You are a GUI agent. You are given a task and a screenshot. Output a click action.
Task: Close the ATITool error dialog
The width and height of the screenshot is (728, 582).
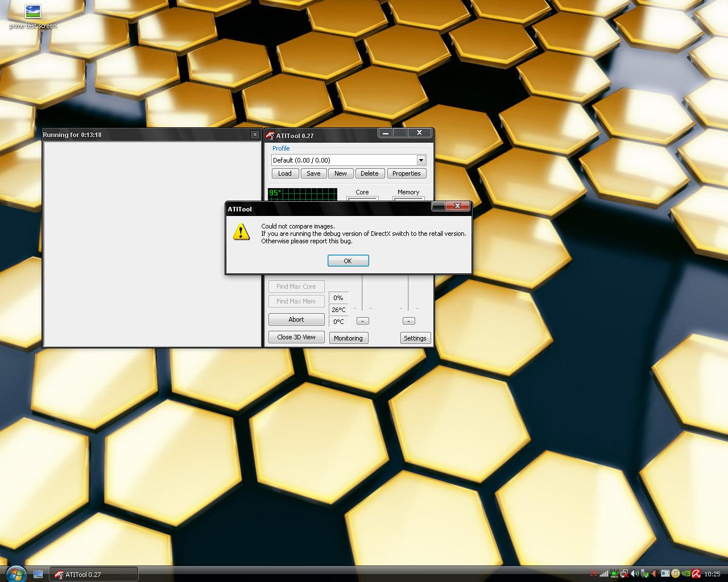457,206
